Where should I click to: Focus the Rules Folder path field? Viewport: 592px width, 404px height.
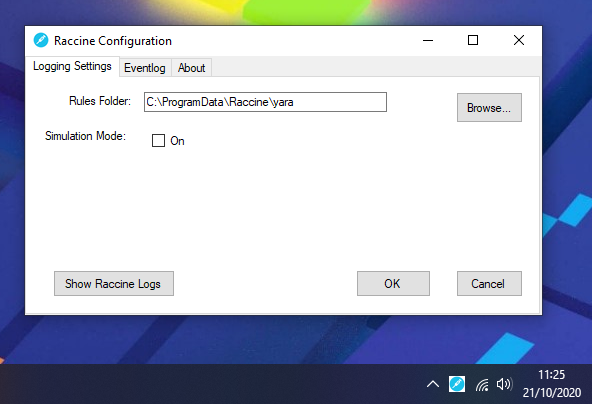(x=265, y=102)
